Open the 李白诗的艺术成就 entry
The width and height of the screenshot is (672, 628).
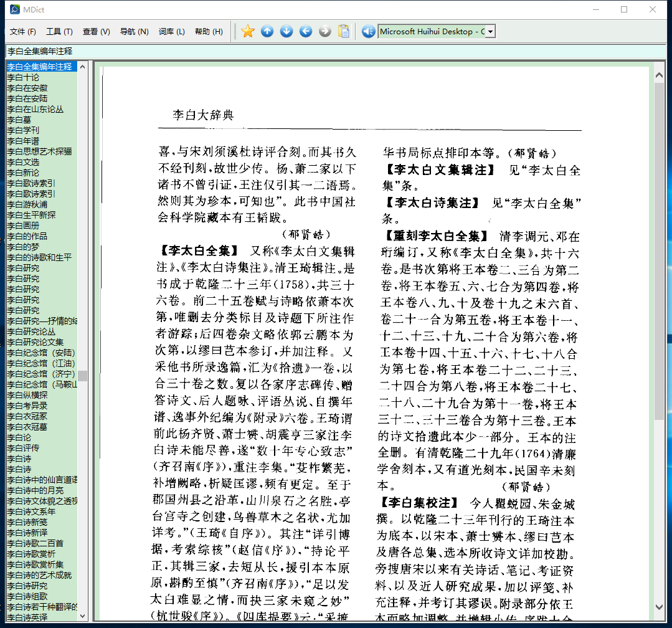coord(39,575)
